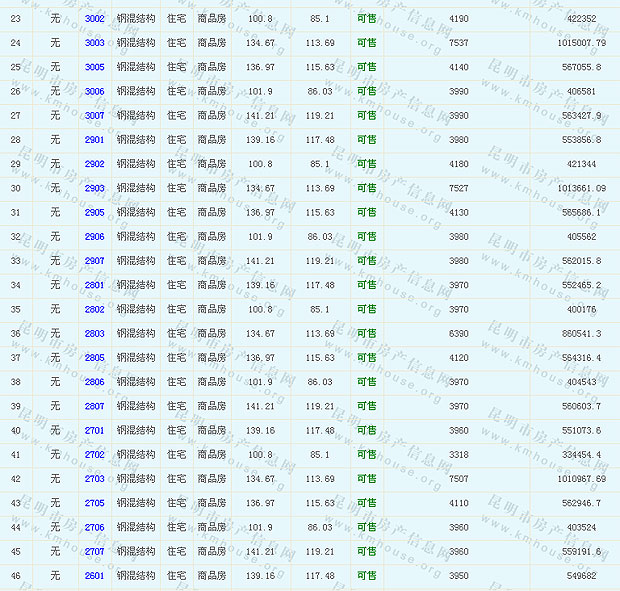Click the 可售 status in row 23
The image size is (620, 591).
pos(367,19)
